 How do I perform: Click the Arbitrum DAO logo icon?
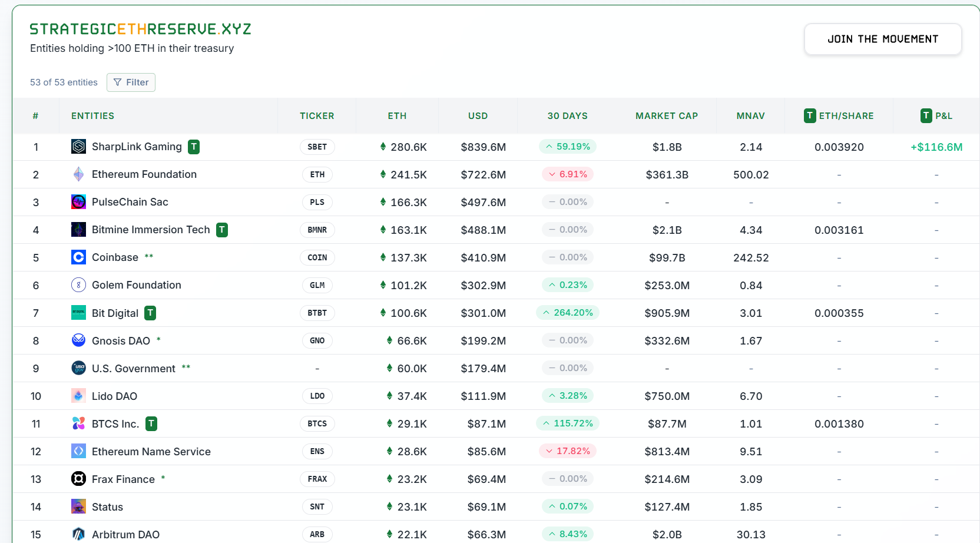coord(78,534)
